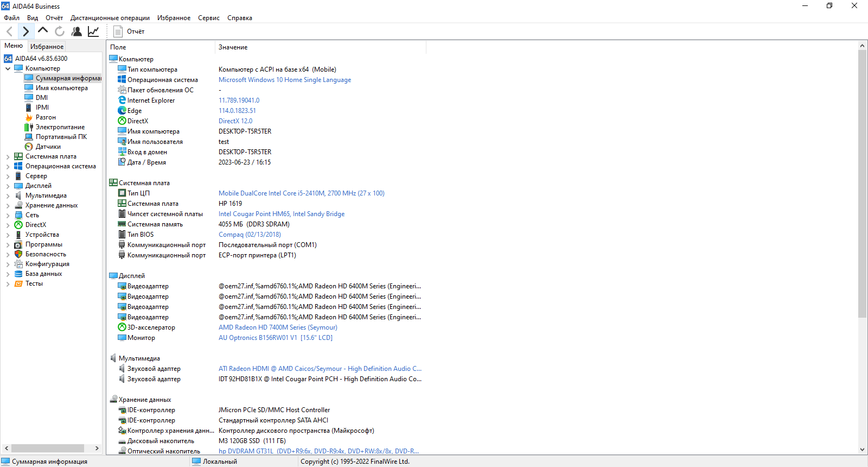Open the Дистанционные операции menu
This screenshot has width=868, height=467.
point(110,18)
